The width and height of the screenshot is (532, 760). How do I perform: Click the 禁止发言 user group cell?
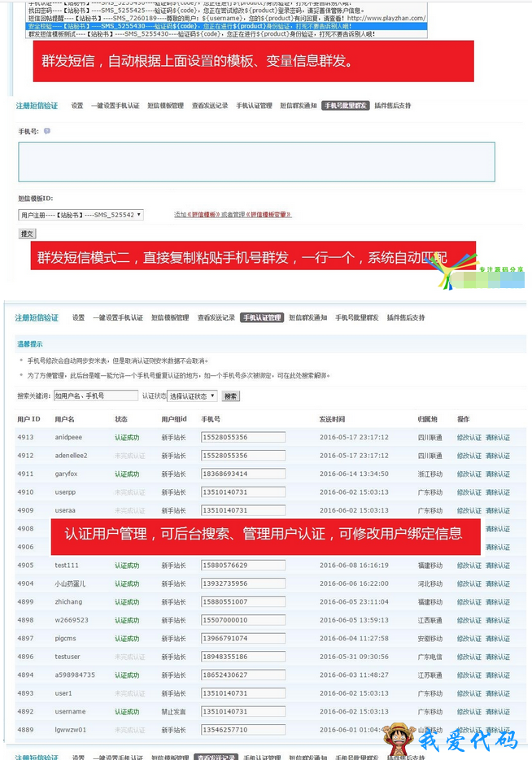click(173, 712)
